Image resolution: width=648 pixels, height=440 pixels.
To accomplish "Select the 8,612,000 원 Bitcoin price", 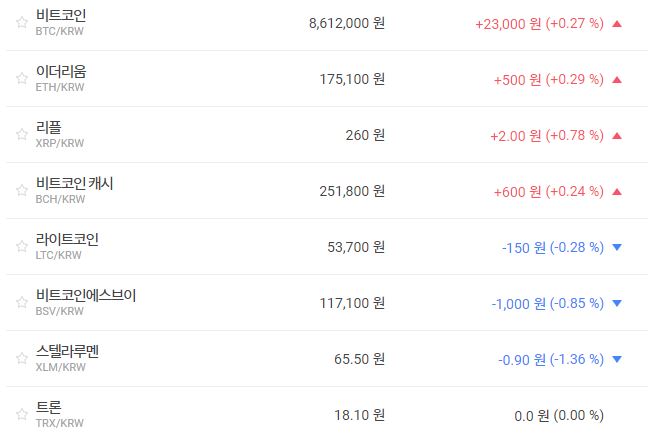I will click(346, 23).
